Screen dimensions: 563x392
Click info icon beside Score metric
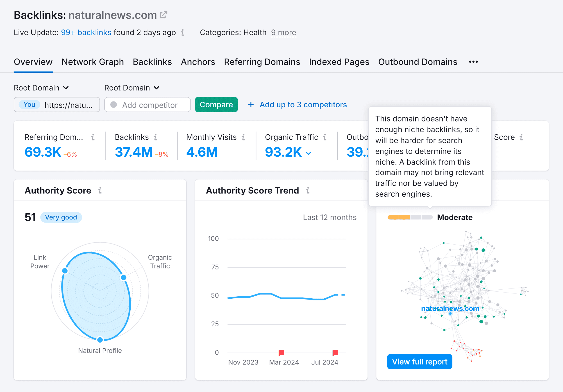521,137
